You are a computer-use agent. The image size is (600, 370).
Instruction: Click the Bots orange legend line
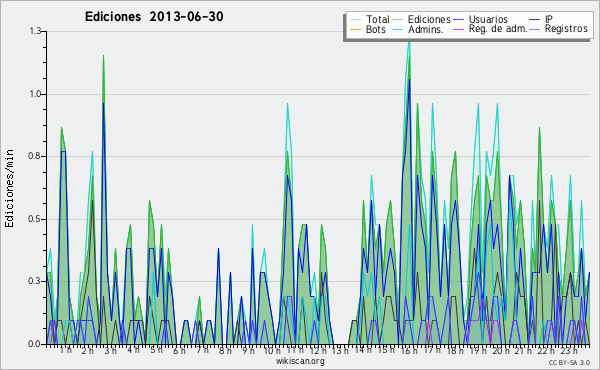point(355,29)
